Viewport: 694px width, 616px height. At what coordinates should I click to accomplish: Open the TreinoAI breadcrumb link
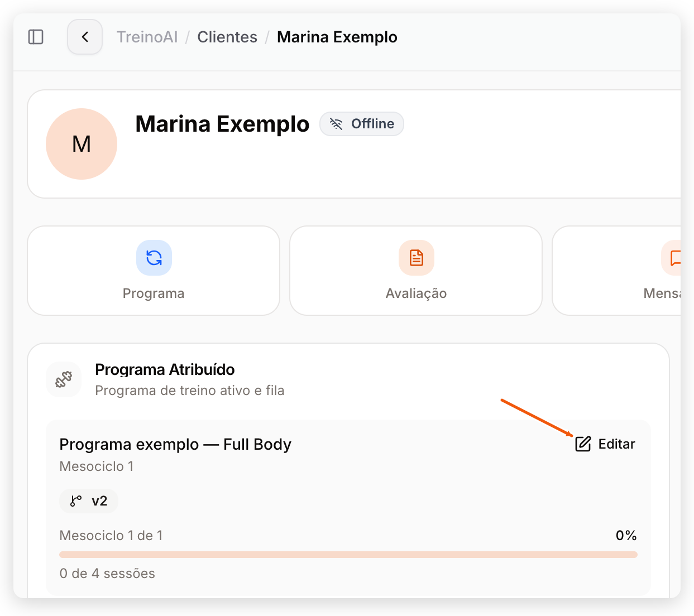pyautogui.click(x=147, y=37)
